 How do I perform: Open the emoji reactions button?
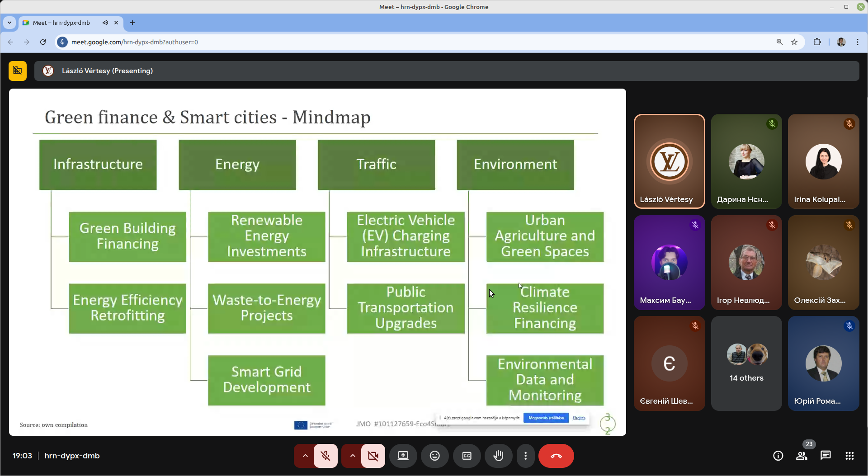tap(434, 456)
